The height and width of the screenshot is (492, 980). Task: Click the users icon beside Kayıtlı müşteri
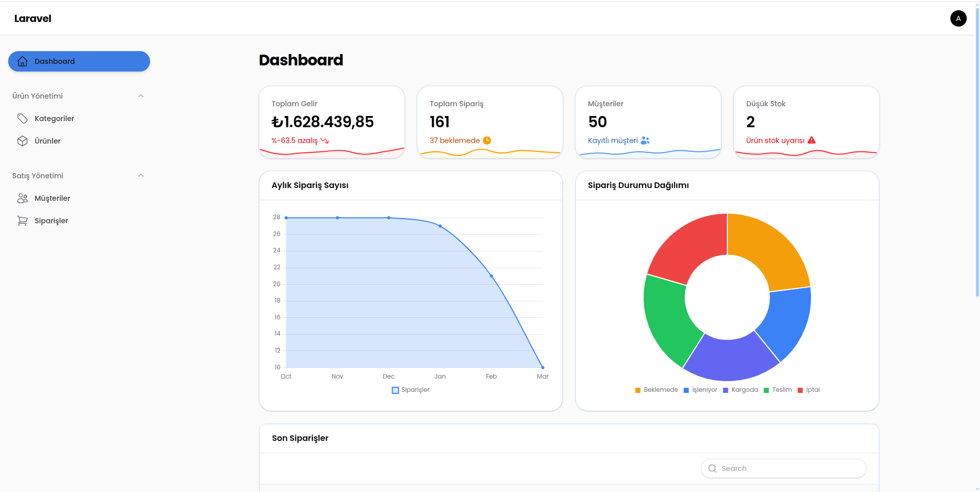pos(645,140)
